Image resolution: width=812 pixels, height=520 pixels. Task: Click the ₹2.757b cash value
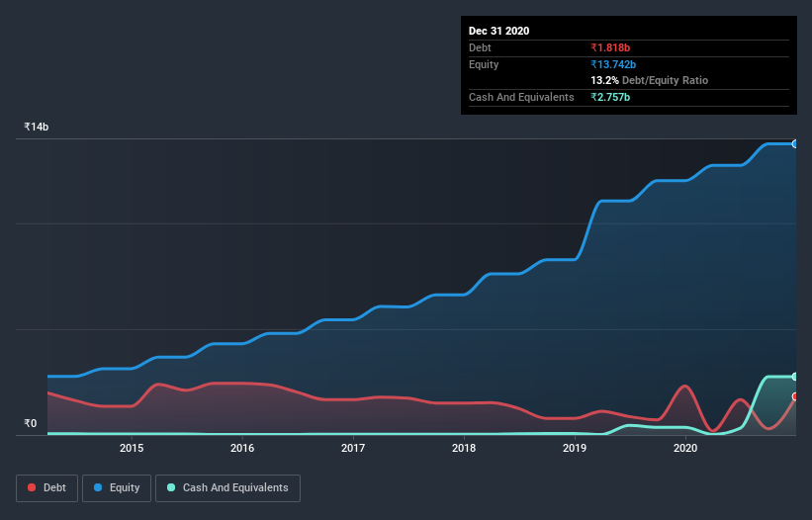coord(610,97)
